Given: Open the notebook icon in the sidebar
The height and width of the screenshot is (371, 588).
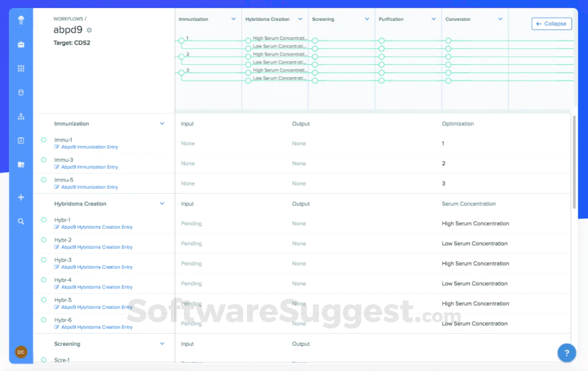Looking at the screenshot, I should click(x=21, y=92).
